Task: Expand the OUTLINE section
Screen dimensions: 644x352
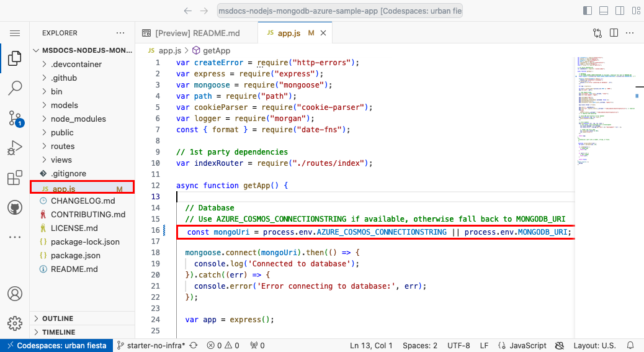Action: click(58, 318)
